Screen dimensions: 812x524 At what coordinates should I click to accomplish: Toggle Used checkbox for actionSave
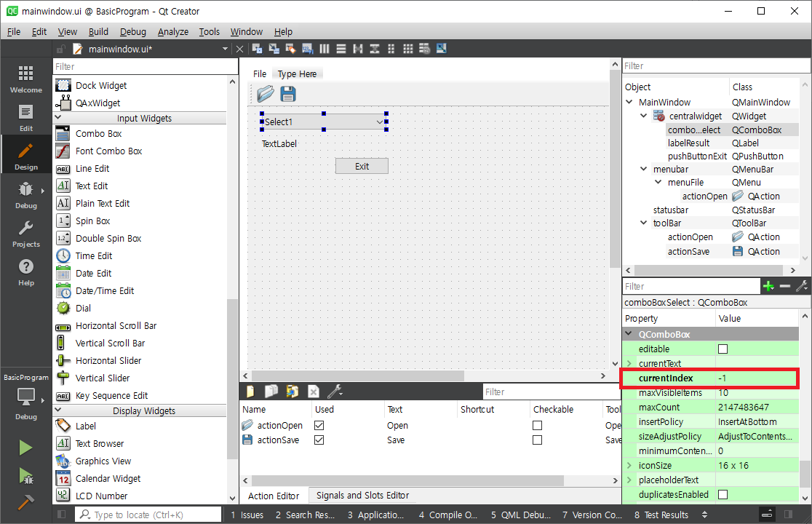pos(319,440)
